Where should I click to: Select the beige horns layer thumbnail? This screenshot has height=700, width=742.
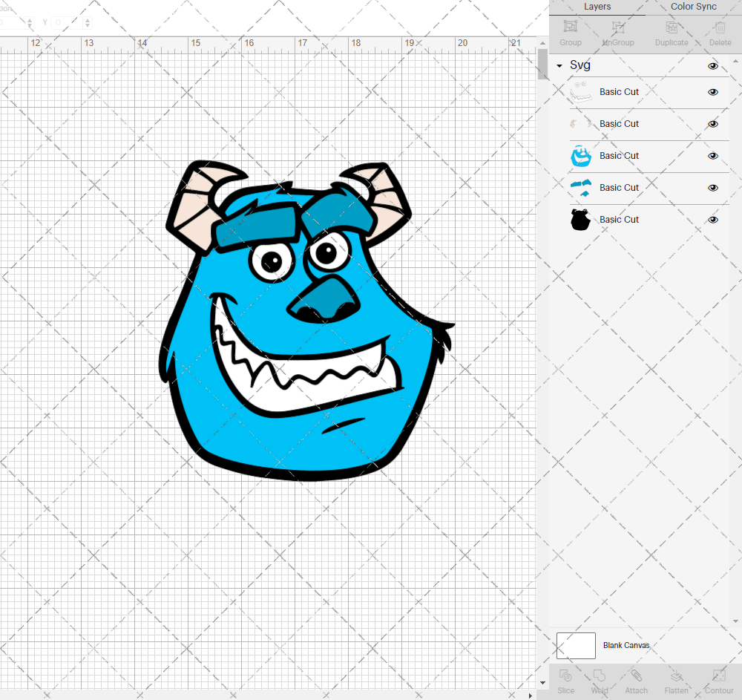point(581,123)
